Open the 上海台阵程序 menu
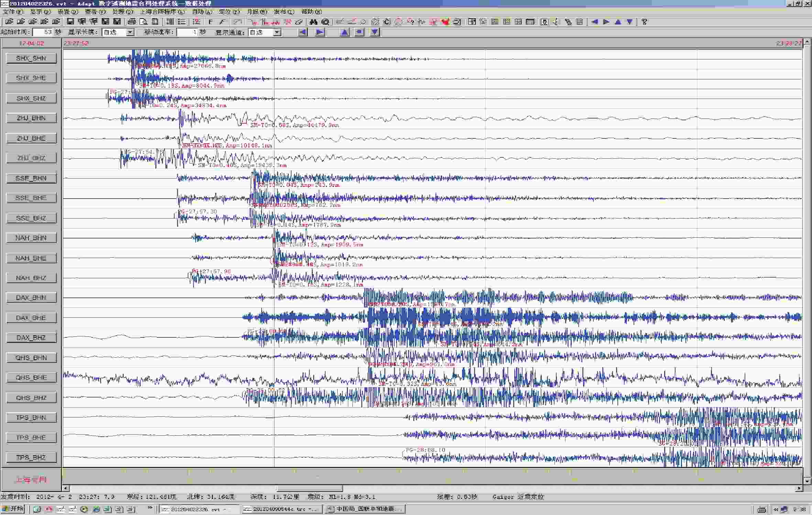 tap(163, 12)
